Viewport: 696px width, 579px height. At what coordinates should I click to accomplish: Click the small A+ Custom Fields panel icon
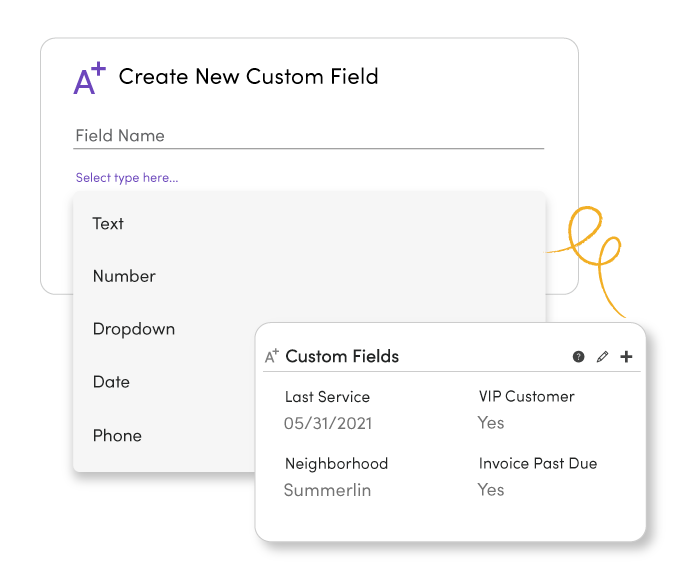tap(272, 357)
